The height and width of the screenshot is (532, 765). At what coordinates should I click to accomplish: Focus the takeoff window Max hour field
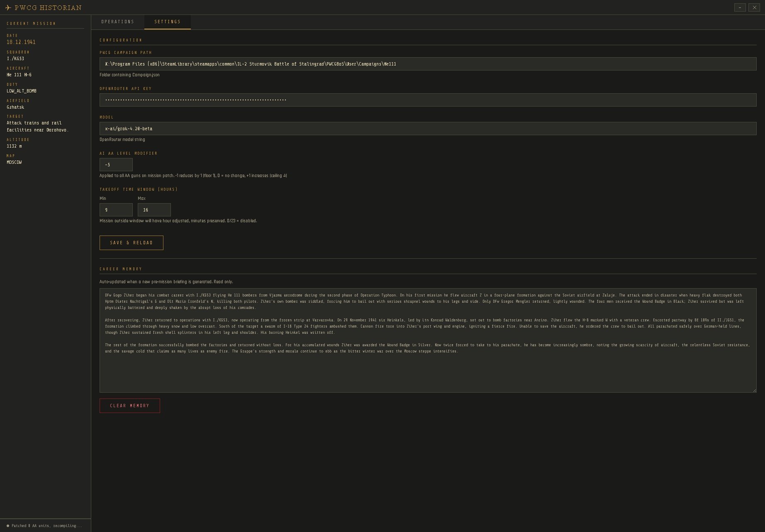[x=154, y=210]
